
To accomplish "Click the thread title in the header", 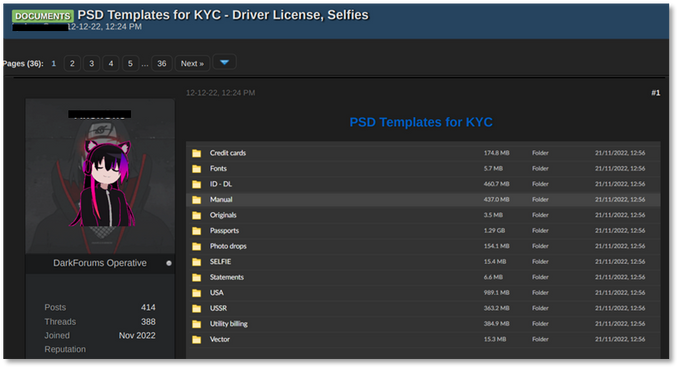I will coord(223,15).
